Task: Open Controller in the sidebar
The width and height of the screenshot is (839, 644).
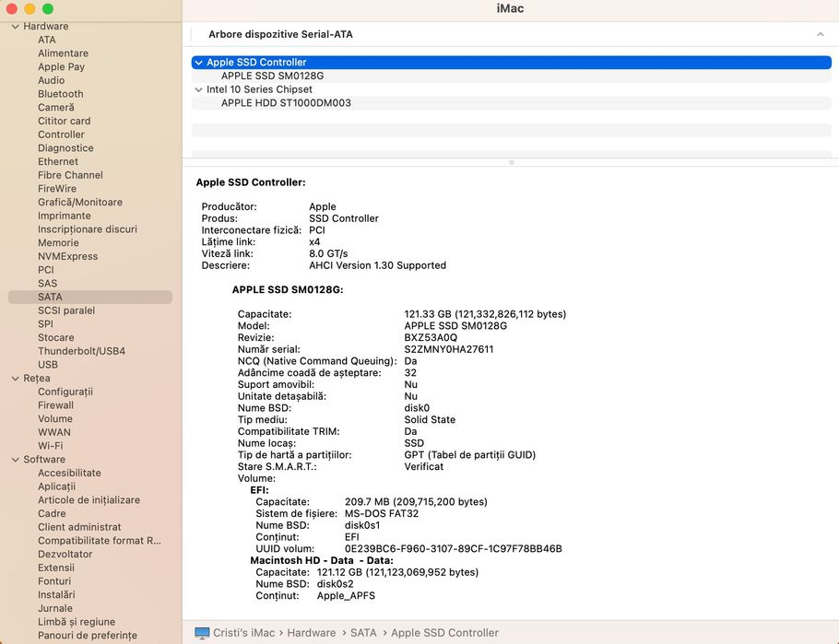Action: (x=61, y=135)
